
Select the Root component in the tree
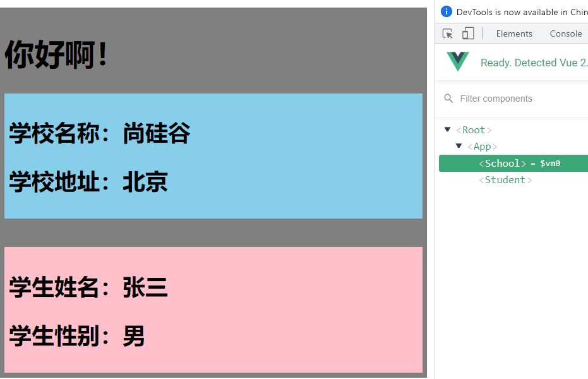click(x=473, y=129)
